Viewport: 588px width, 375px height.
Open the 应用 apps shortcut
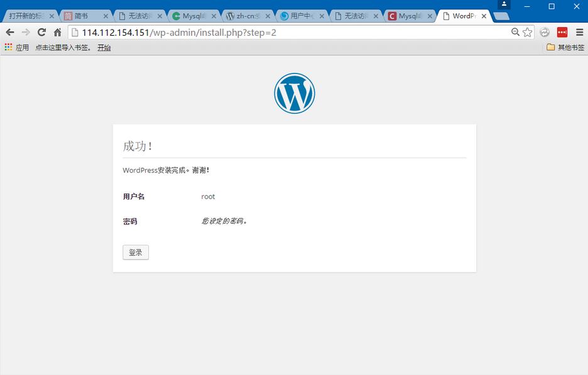(x=17, y=47)
